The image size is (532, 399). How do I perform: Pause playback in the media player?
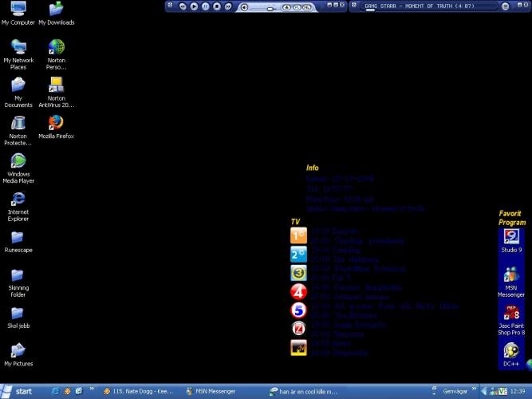tap(205, 6)
